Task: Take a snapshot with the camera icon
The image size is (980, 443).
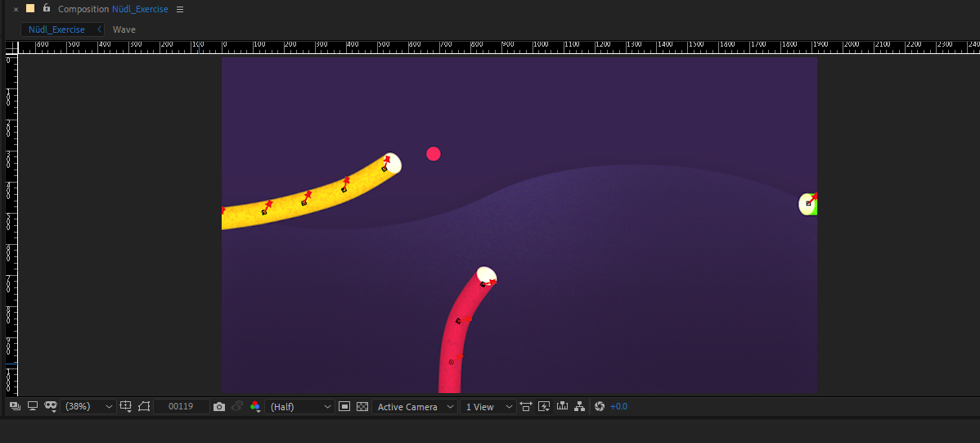Action: click(x=218, y=407)
